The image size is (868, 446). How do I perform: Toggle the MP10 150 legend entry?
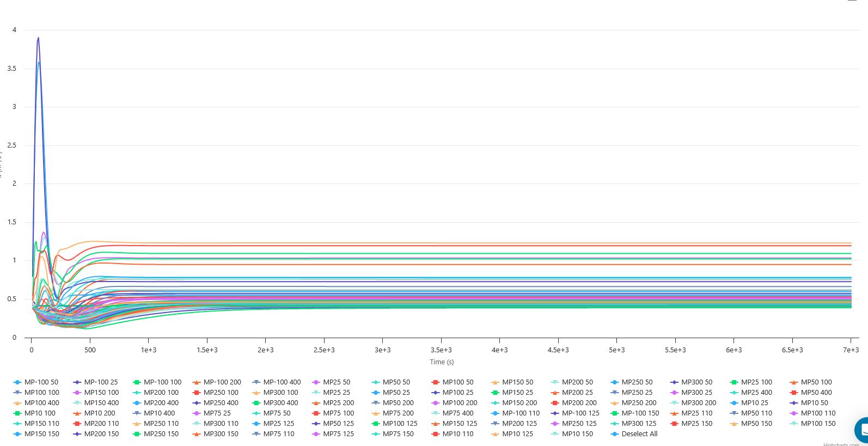(x=577, y=434)
